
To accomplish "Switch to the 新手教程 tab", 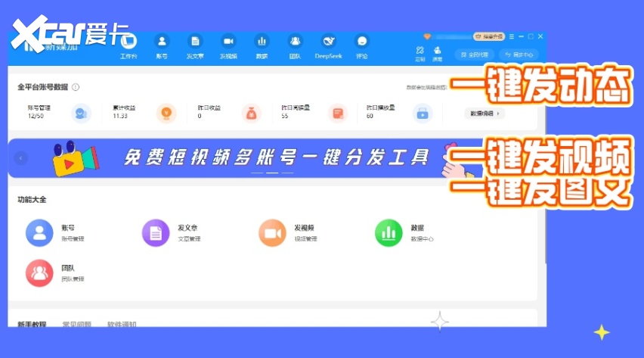I will (x=32, y=324).
